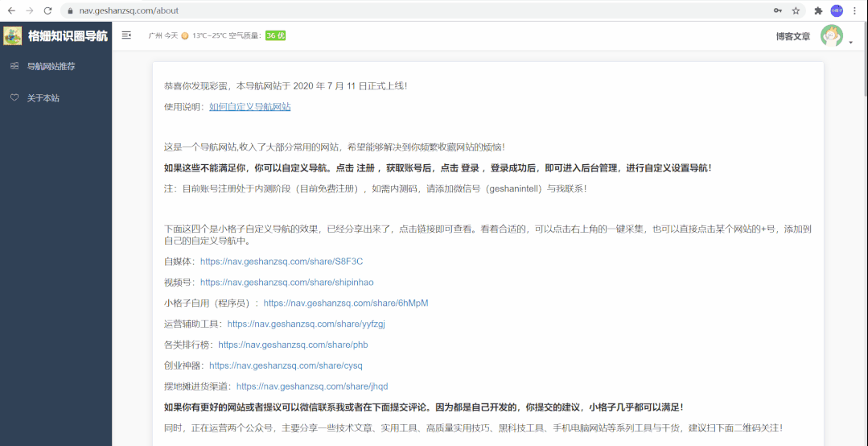Open Chrome's three-dot menu

854,10
